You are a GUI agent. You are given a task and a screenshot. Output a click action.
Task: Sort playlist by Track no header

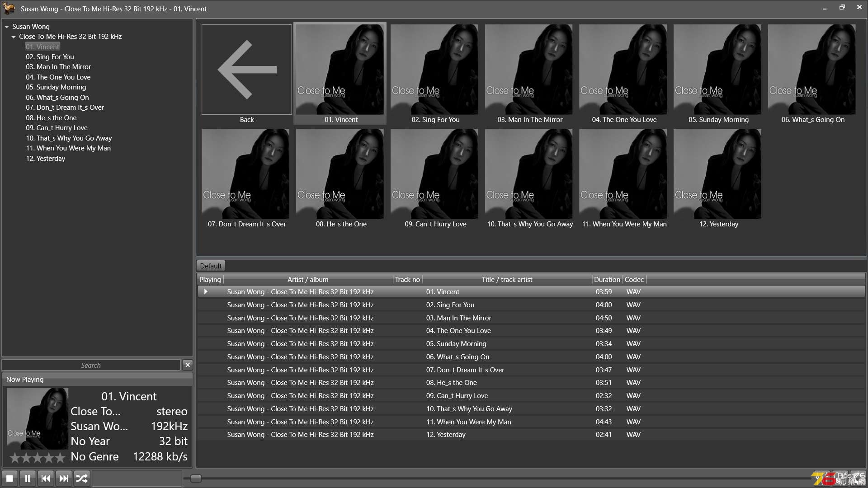[407, 280]
